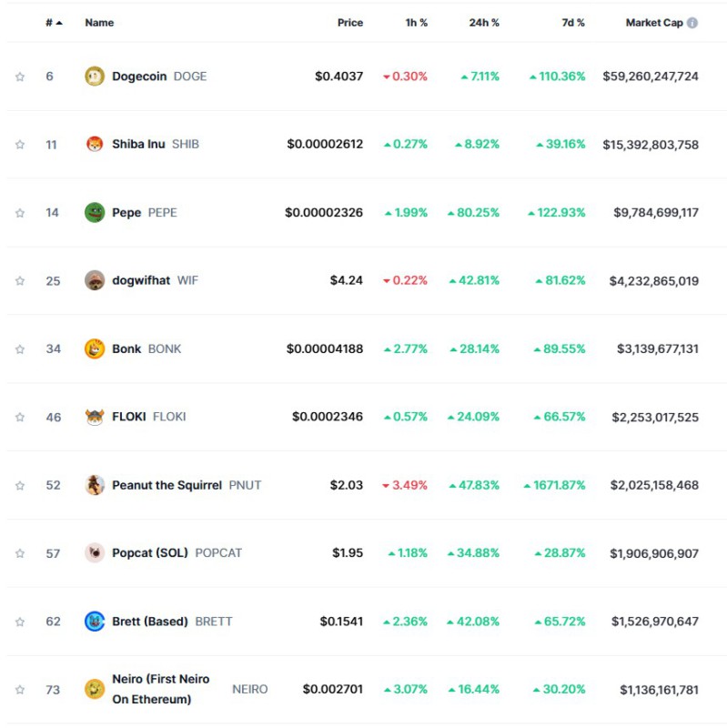727x728 pixels.
Task: Favorite Peanut the Squirrel with star
Action: (x=20, y=485)
